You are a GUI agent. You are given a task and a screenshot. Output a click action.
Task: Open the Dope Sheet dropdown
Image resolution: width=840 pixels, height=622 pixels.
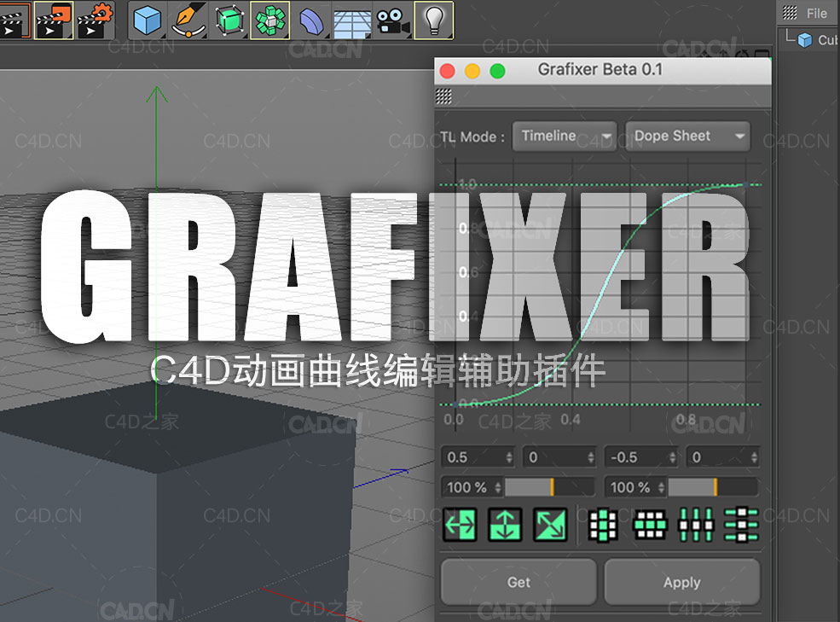click(x=686, y=136)
